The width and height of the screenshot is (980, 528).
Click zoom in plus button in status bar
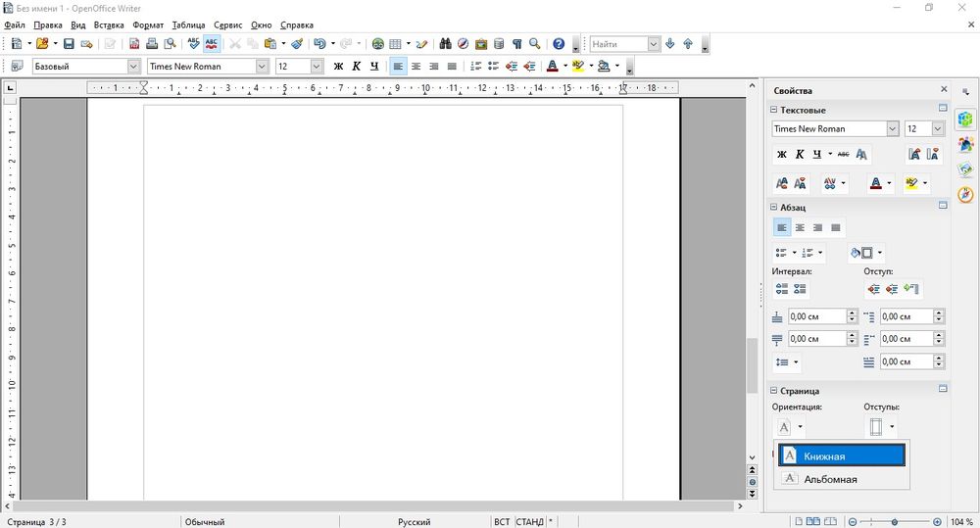(937, 521)
